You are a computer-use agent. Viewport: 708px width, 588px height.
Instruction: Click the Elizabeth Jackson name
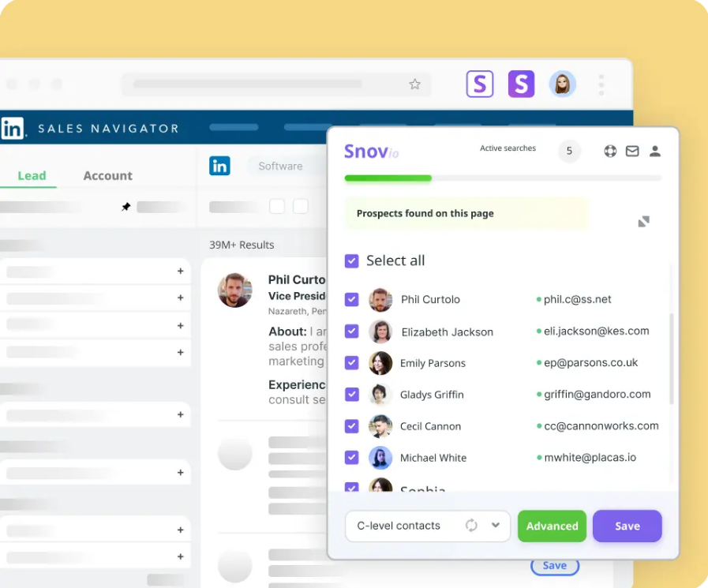pos(447,332)
